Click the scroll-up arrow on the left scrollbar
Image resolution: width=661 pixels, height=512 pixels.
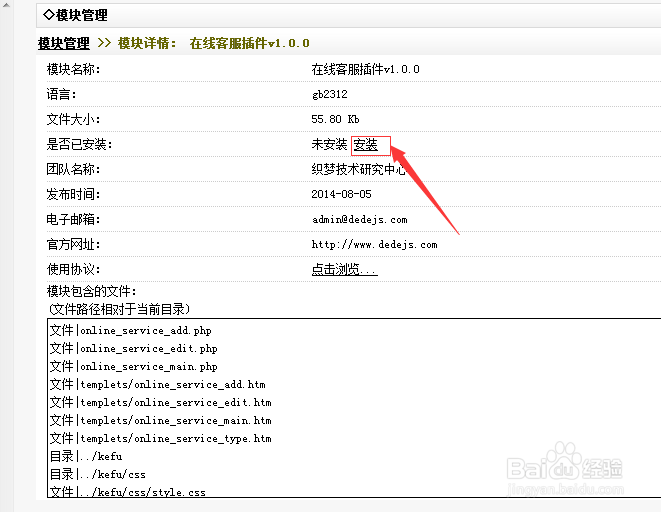(x=6, y=5)
